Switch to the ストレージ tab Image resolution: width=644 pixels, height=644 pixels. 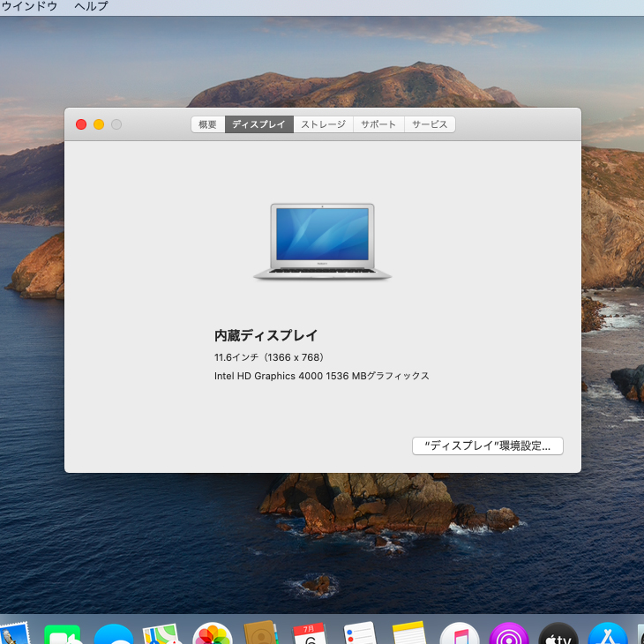[x=323, y=124]
